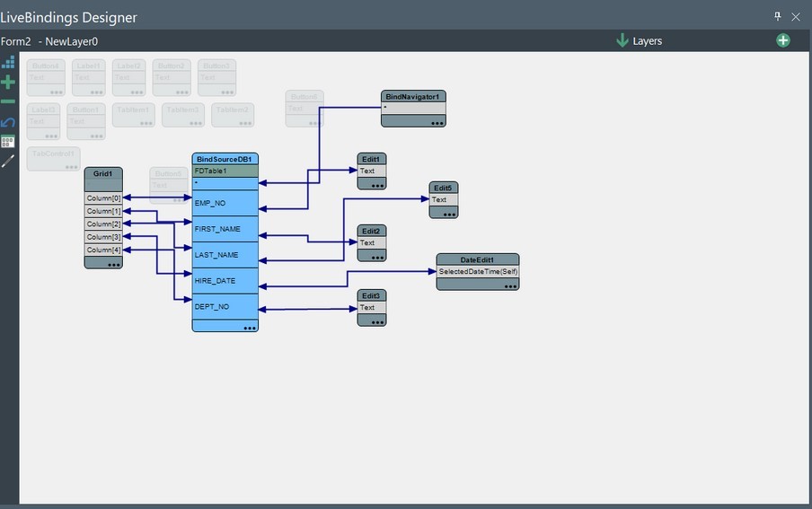812x509 pixels.
Task: Select the Text property of Edit3
Action: pos(371,308)
